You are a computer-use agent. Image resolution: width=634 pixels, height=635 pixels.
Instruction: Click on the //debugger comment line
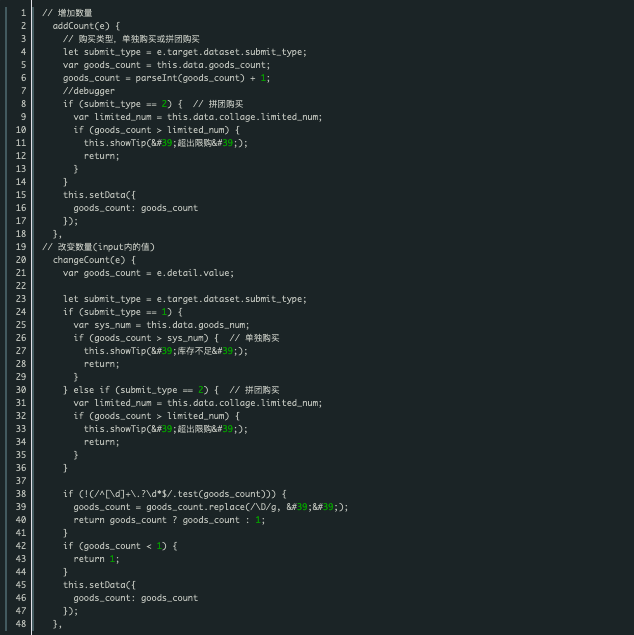point(89,91)
